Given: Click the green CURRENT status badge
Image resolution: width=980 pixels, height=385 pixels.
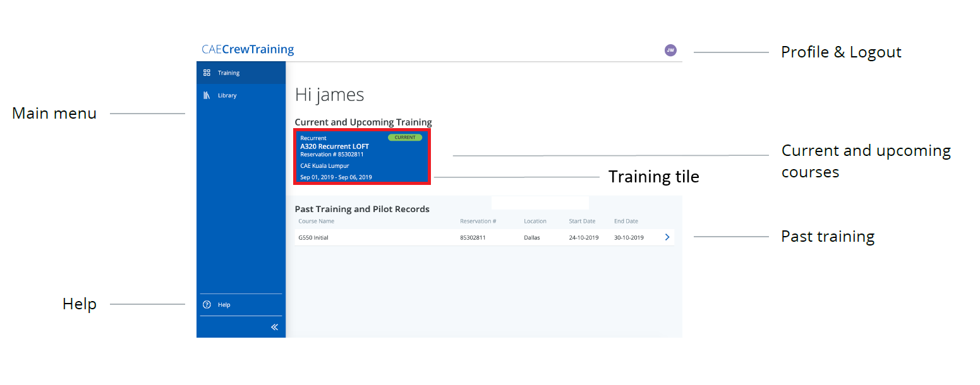Looking at the screenshot, I should [x=405, y=137].
